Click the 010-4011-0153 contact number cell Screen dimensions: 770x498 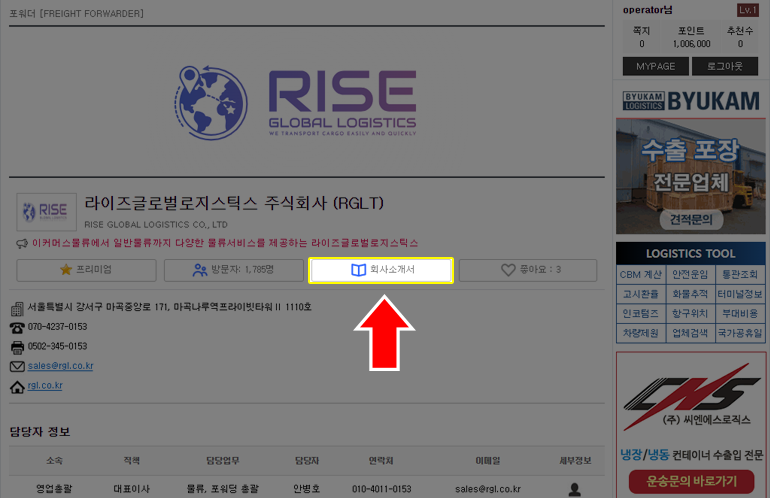pos(382,489)
